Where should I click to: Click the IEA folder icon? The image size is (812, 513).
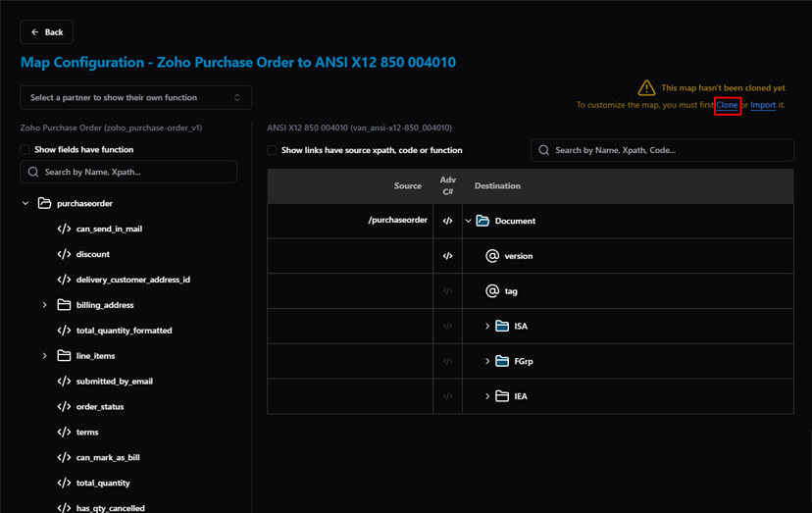[502, 396]
